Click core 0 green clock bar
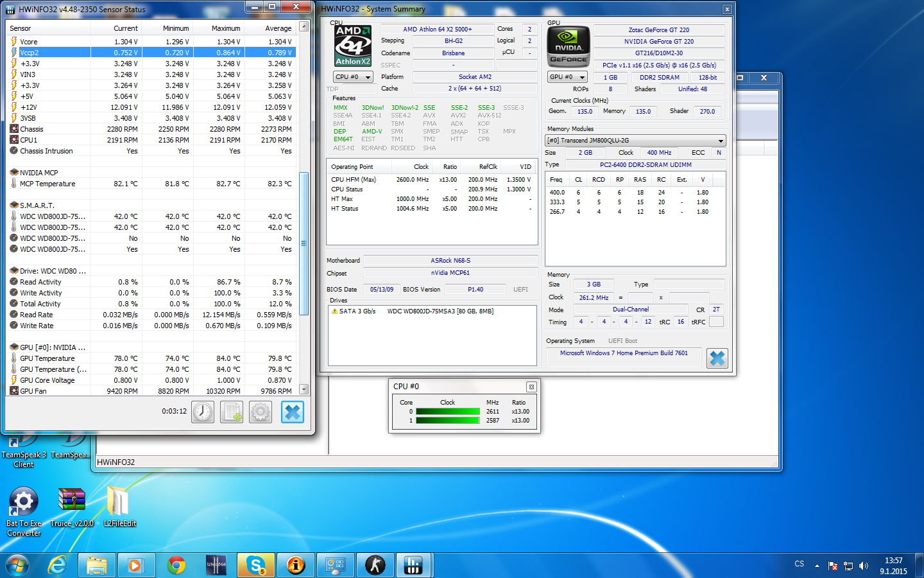Screen dimensions: 924x578 (x=448, y=412)
